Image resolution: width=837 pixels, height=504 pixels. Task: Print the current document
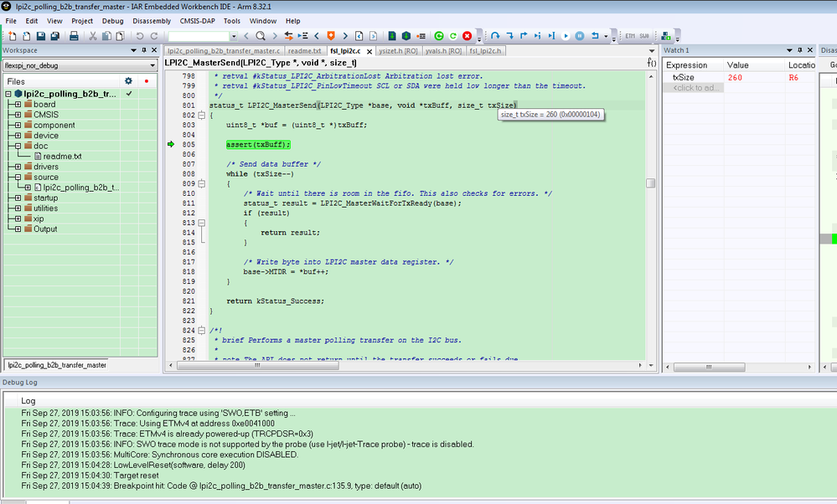point(74,36)
